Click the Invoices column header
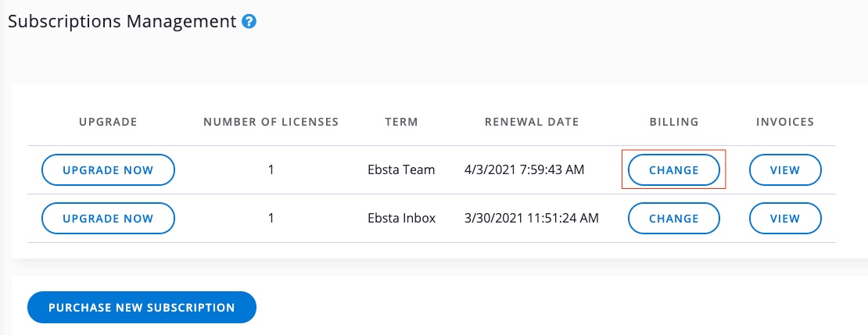The width and height of the screenshot is (868, 335). coord(785,122)
